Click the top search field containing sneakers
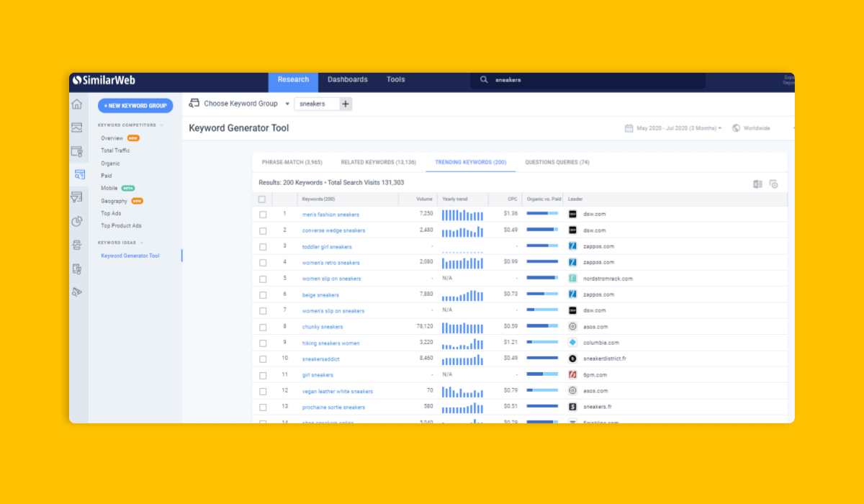Screen dimensions: 864x504 pyautogui.click(x=590, y=80)
